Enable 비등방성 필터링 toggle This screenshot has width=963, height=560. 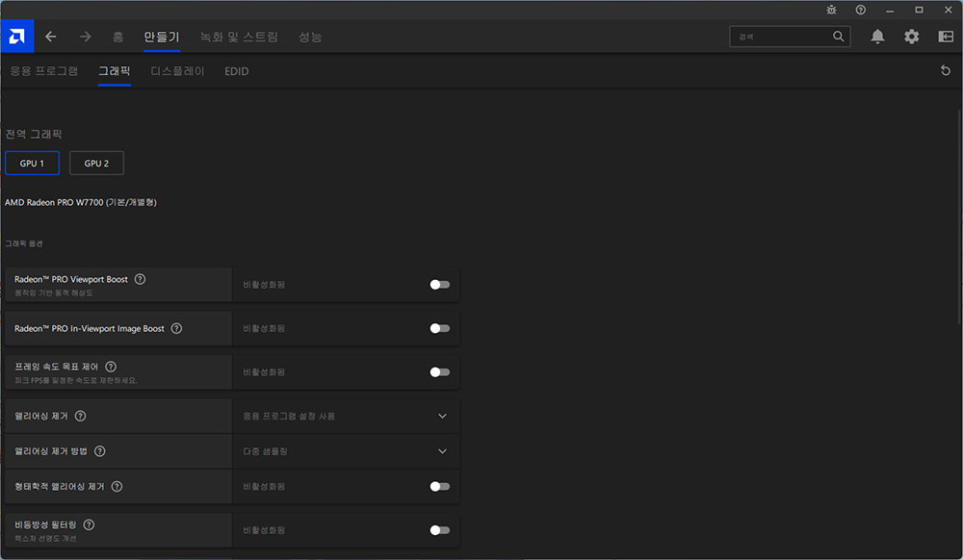tap(439, 530)
